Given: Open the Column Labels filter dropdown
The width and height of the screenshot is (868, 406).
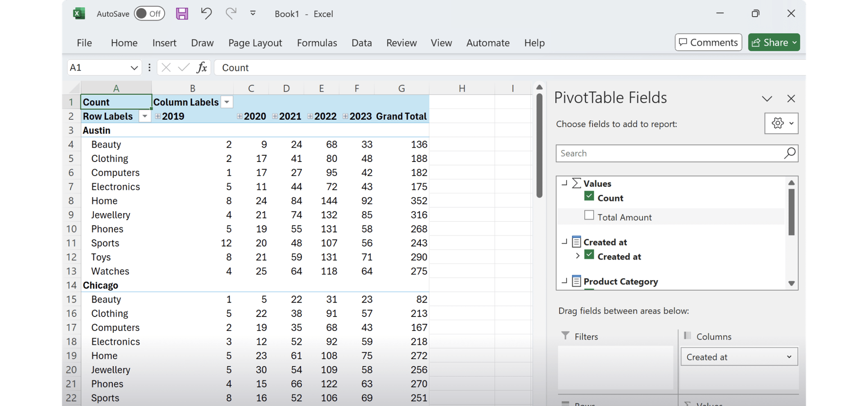Looking at the screenshot, I should pos(227,102).
